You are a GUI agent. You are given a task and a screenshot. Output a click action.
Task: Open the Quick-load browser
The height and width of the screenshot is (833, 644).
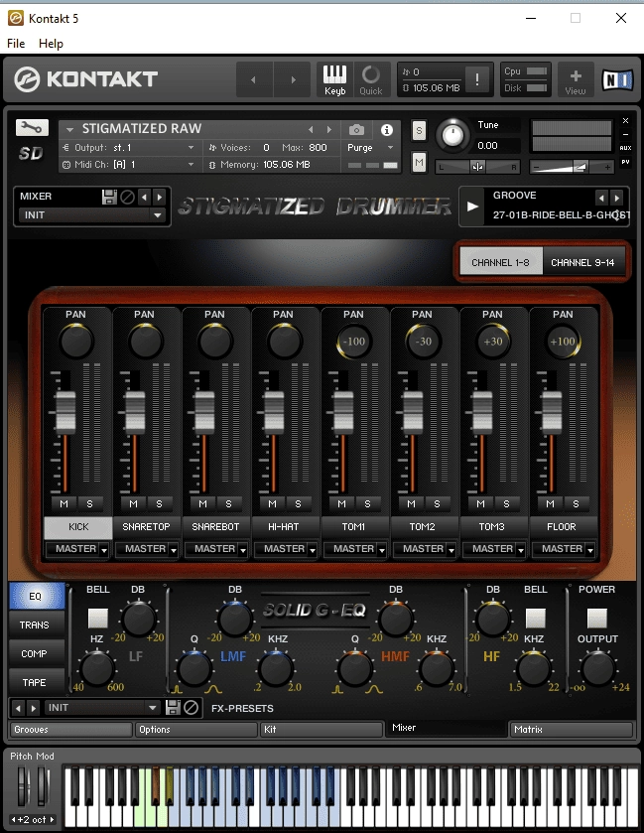(x=370, y=79)
